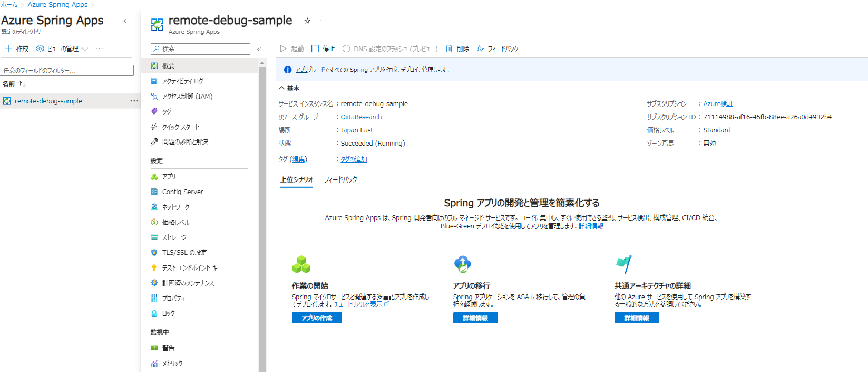Open more options ellipsis beside the title star
The width and height of the screenshot is (868, 372).
[323, 21]
